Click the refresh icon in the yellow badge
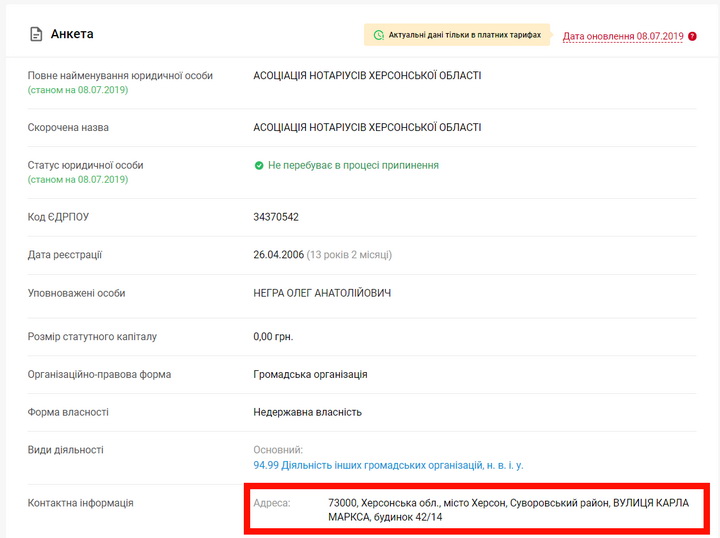720x538 pixels. [378, 35]
